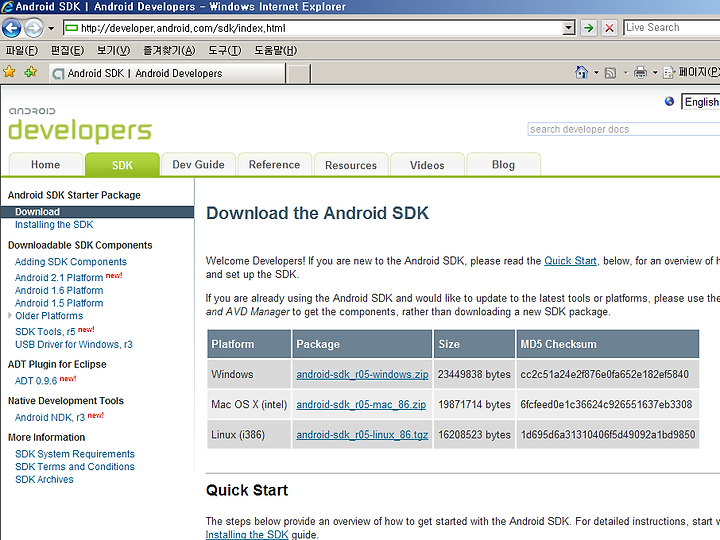The image size is (720, 540).
Task: Download android-sdk_r05-mac_86.zip
Action: 361,405
